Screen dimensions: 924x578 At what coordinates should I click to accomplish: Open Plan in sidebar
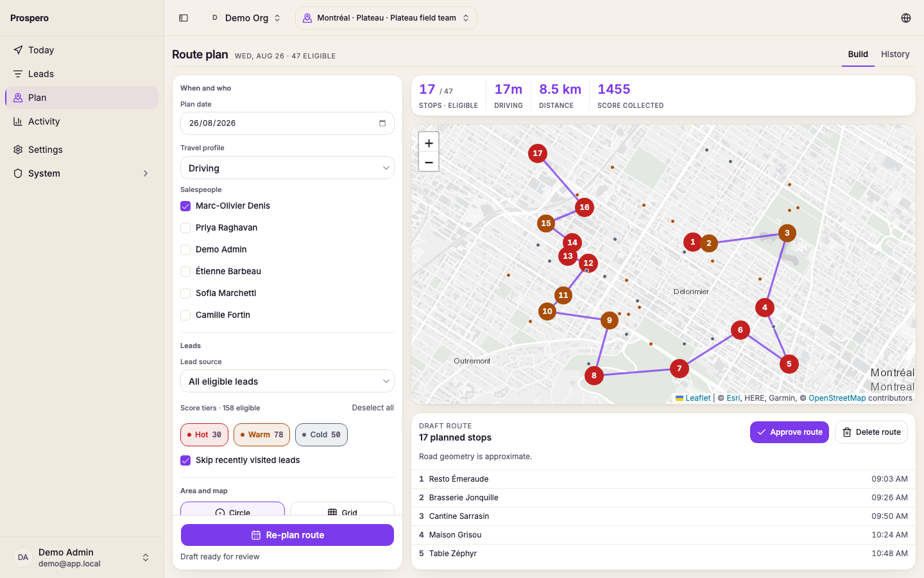82,98
